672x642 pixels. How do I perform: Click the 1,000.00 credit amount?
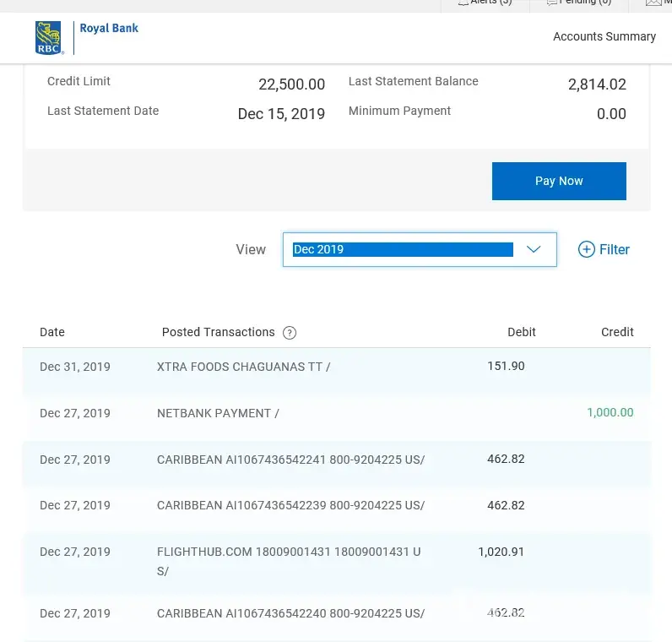click(x=610, y=412)
